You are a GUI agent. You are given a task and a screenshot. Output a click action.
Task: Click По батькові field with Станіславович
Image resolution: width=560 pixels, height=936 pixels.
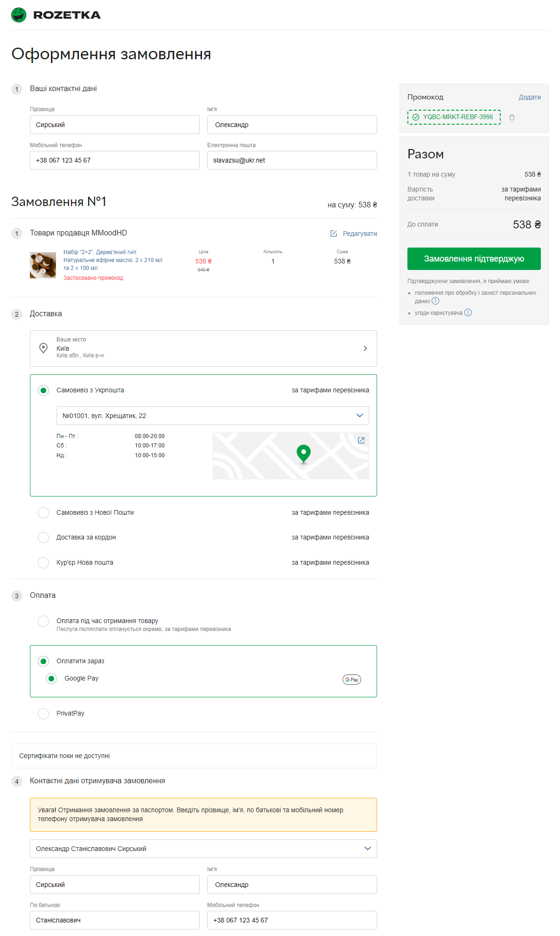coord(115,920)
